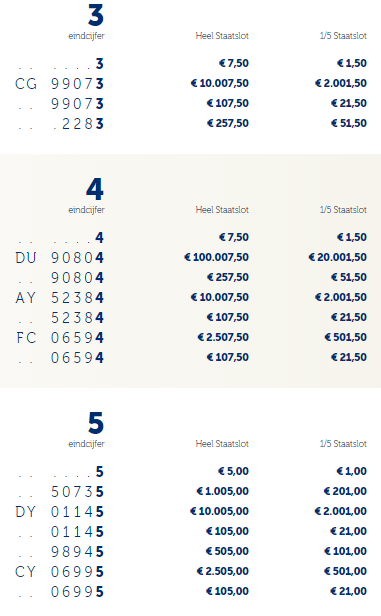381x616 pixels.
Task: Click the large heading number 5
Action: coord(96,423)
